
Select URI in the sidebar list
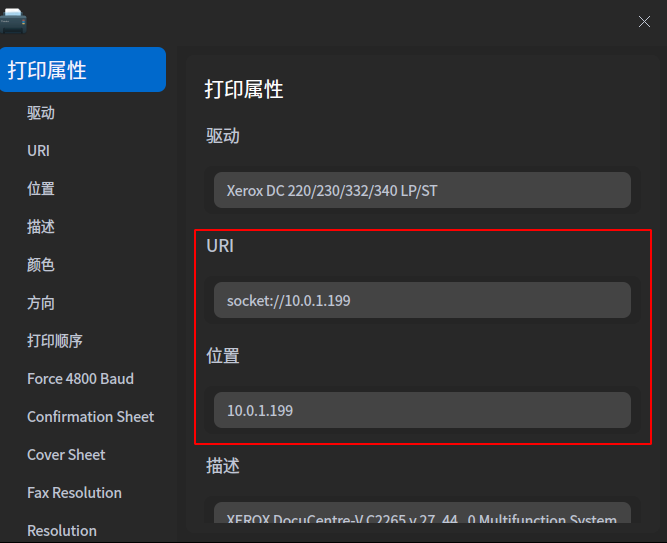[38, 151]
